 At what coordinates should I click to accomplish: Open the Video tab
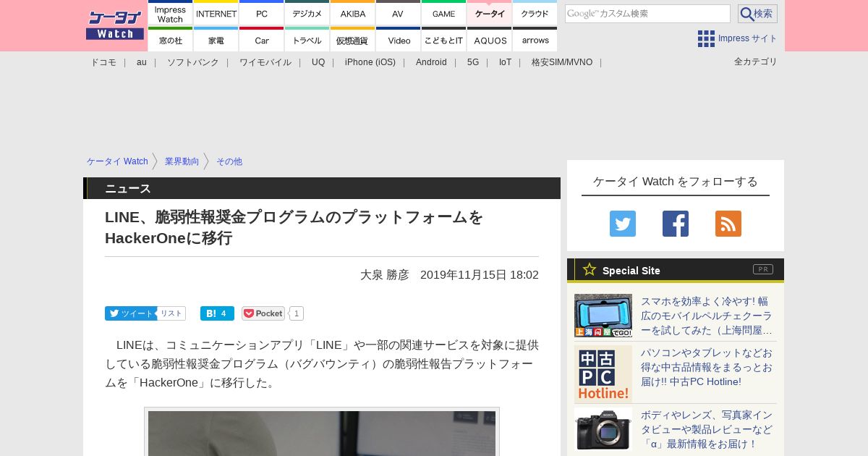(399, 39)
